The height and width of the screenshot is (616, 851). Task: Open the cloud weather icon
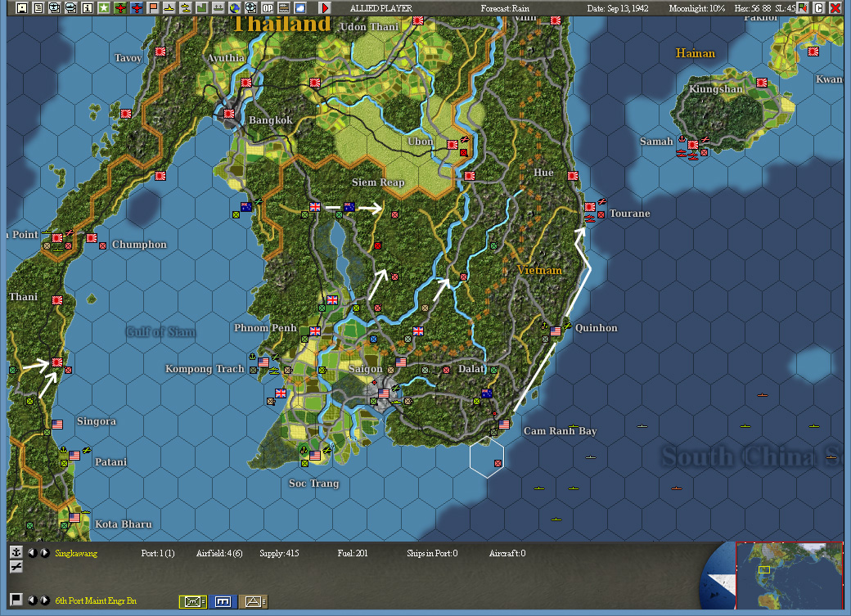point(300,7)
